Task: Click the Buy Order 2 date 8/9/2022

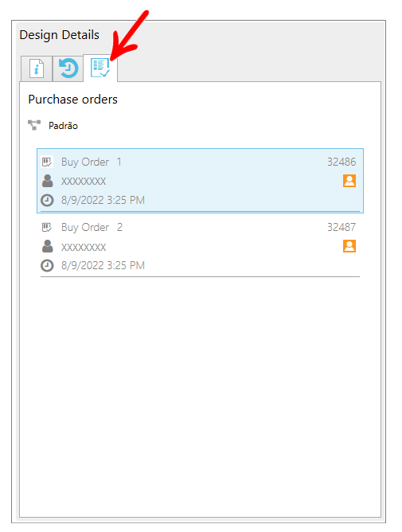Action: 83,265
